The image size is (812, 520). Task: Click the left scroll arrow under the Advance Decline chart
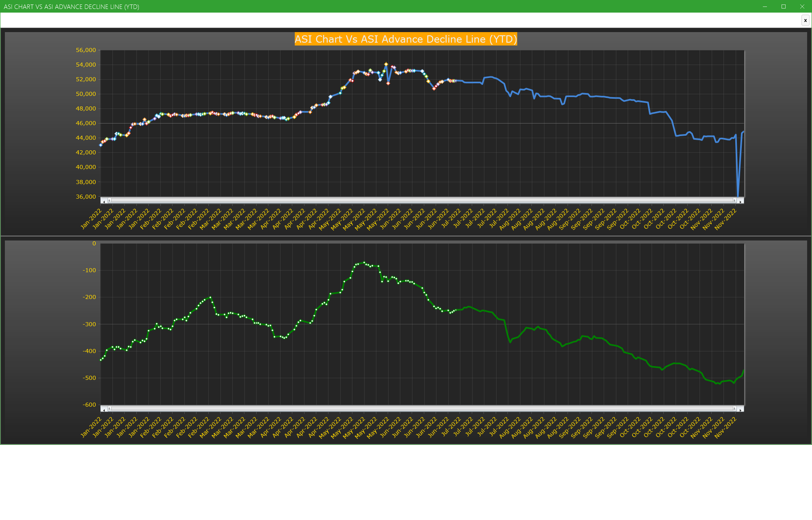[x=104, y=409]
